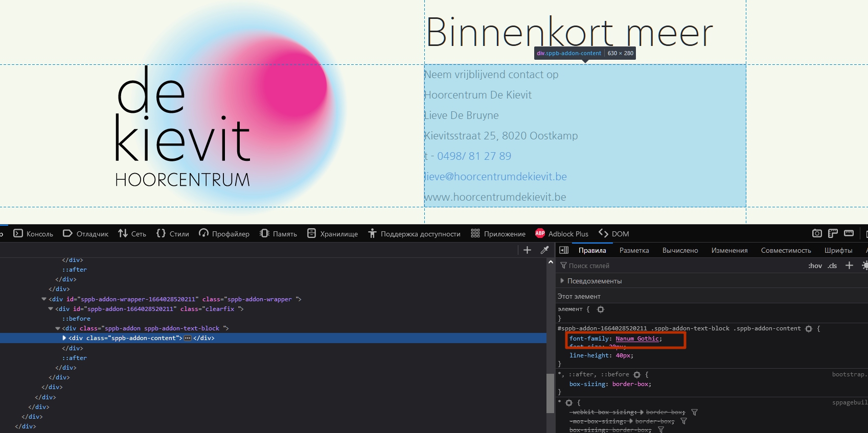
Task: Toggle light/dark color scheme simulation
Action: tap(864, 266)
